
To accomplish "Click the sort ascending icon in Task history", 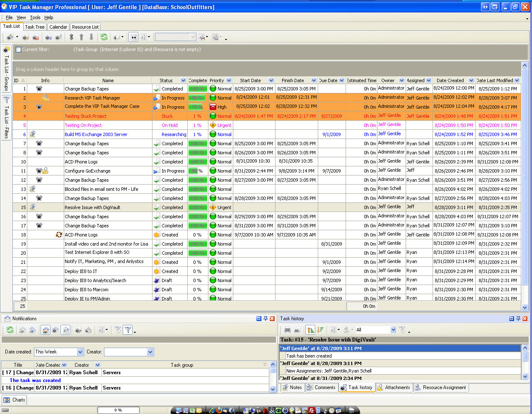I will click(x=310, y=330).
